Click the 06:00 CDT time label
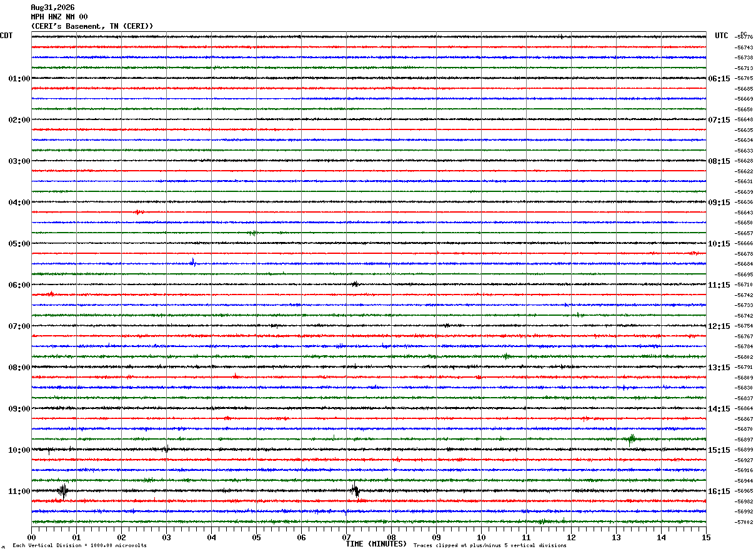 coord(19,285)
